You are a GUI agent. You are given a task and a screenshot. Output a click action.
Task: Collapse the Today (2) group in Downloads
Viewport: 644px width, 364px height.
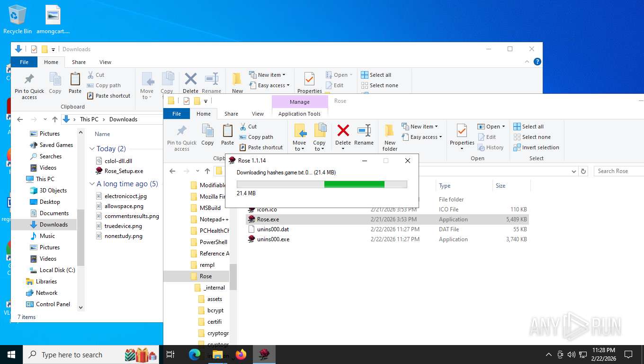(x=92, y=149)
